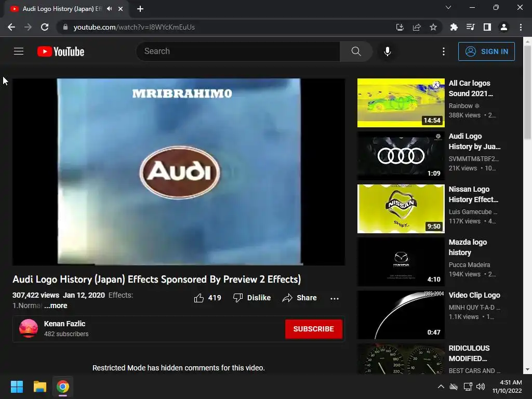
Task: Go back in browser history
Action: [11, 27]
